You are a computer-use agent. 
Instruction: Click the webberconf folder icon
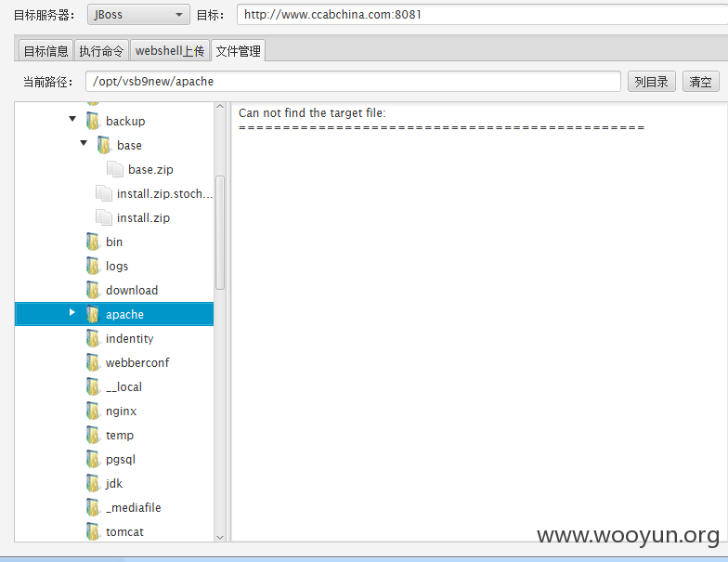click(93, 362)
